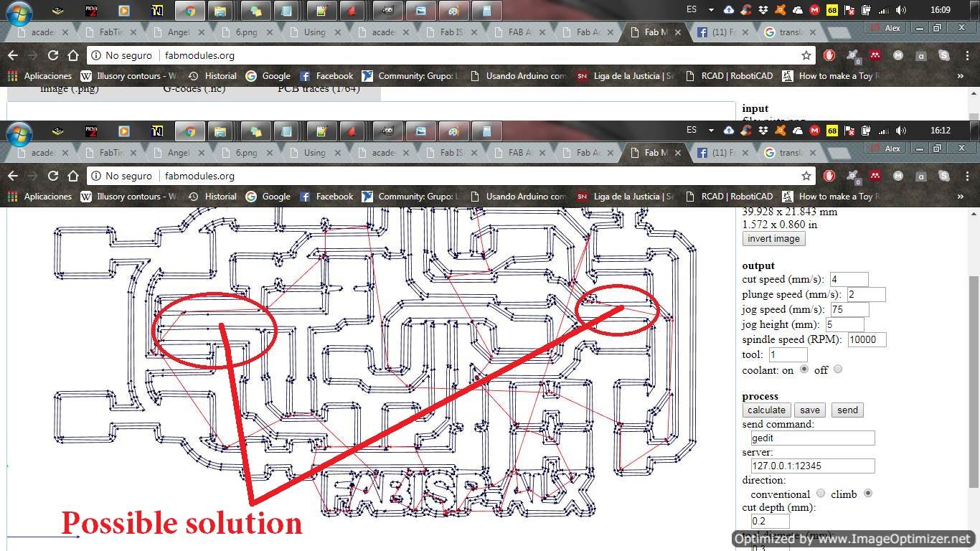Open Paint palette icon on 16:12 taskbar
Screen dimensions: 980x551
pos(453,131)
